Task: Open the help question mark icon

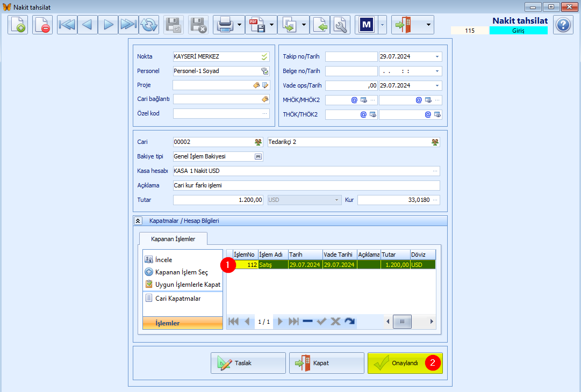Action: point(563,25)
